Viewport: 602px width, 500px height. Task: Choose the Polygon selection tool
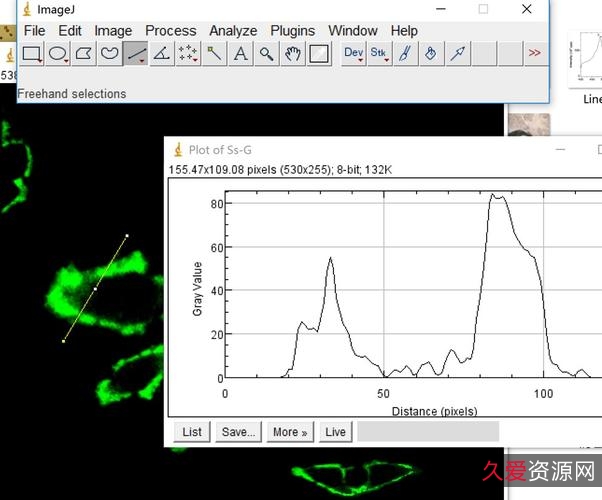pos(84,54)
